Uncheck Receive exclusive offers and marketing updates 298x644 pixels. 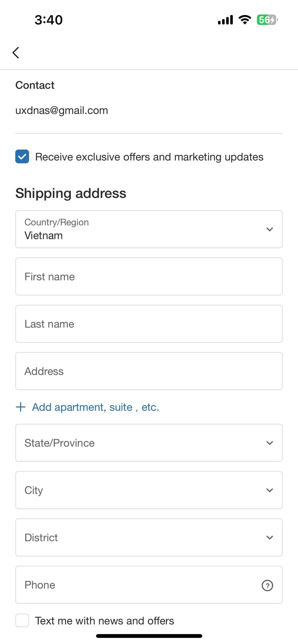pos(22,156)
